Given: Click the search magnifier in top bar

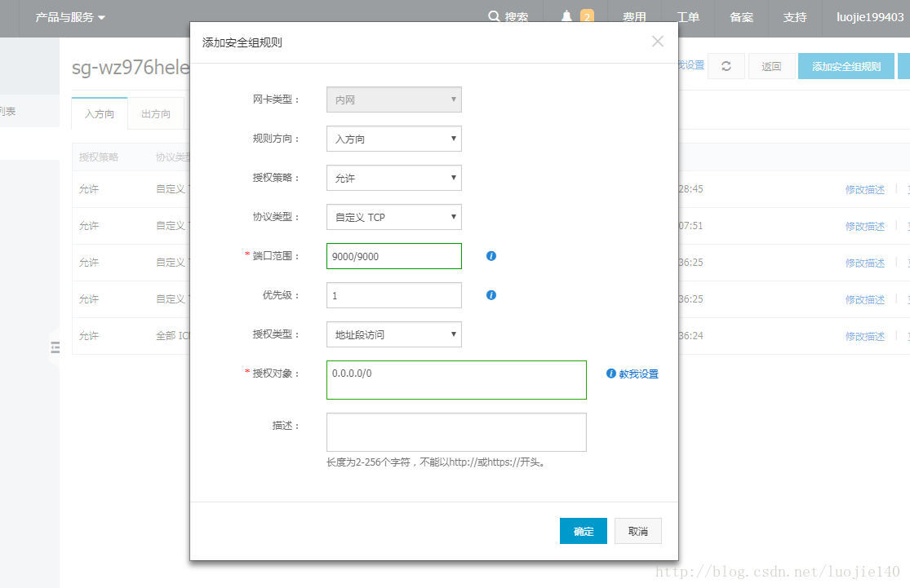Looking at the screenshot, I should (494, 16).
